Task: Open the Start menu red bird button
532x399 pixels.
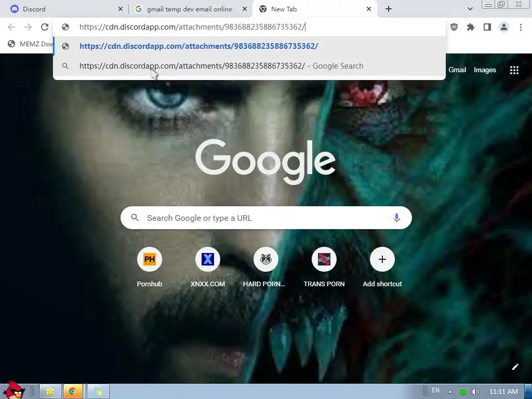Action: 14,390
